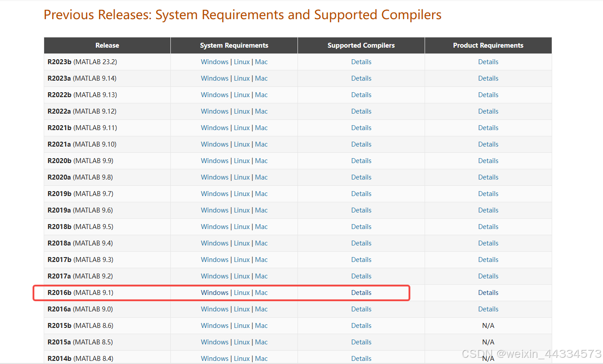
Task: Open Windows requirements for R2023a
Action: (215, 78)
